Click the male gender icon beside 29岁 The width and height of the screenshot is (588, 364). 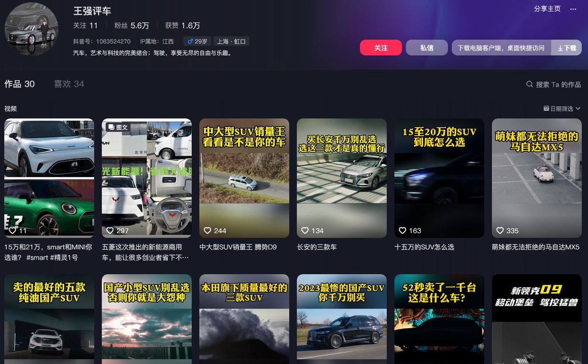coord(190,42)
